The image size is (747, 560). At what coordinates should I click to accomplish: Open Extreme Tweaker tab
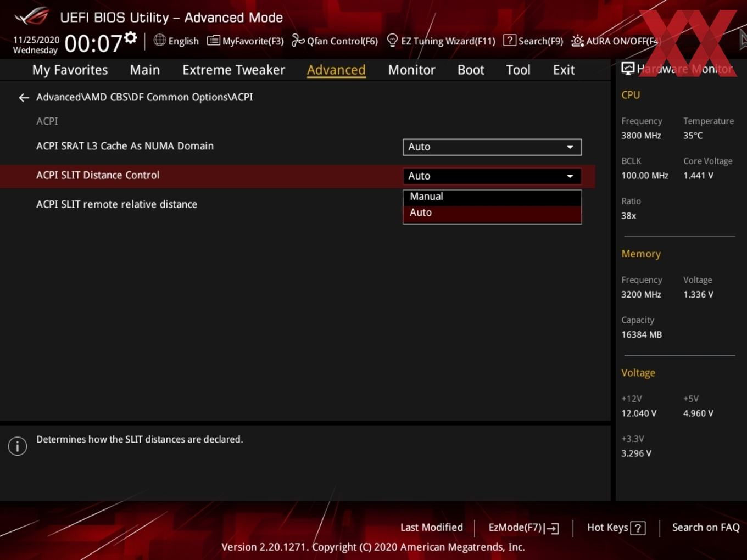233,70
